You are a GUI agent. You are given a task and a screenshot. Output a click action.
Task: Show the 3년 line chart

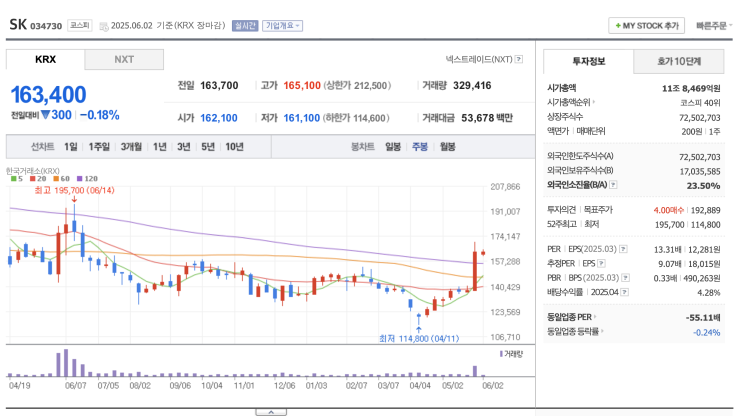(183, 147)
